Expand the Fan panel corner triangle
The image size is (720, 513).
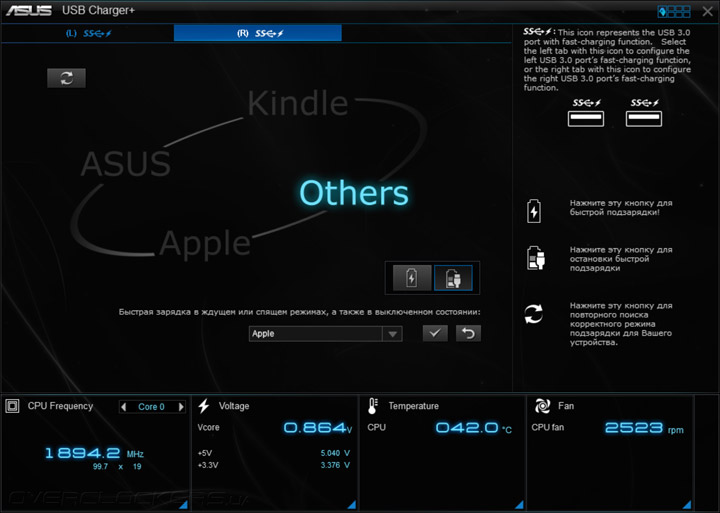pyautogui.click(x=687, y=505)
